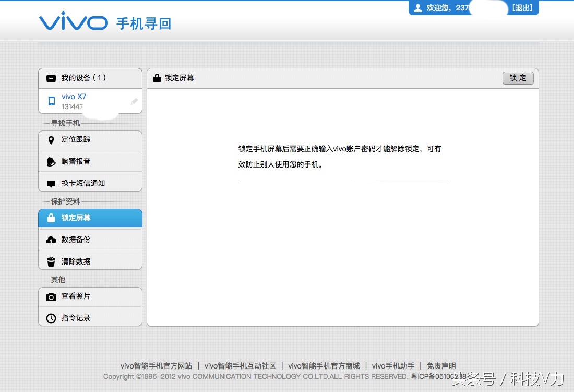Select the cloud icon for 数据备份

(51, 239)
